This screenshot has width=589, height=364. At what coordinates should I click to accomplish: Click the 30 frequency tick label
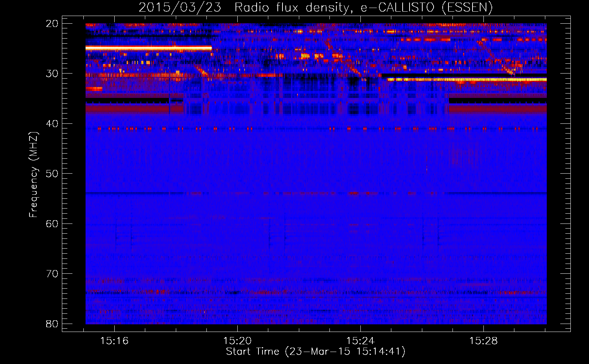(x=52, y=74)
